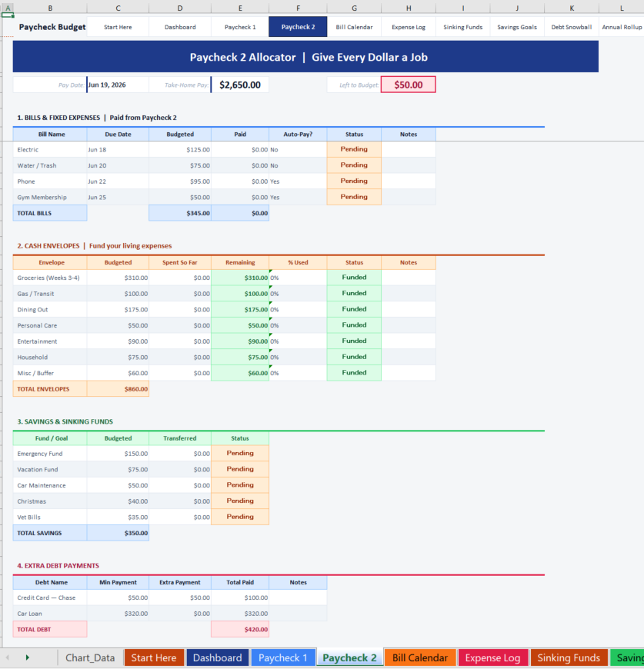Screen dimensions: 644x669
Task: Select the Take-Home Pay cell $2,650.00
Action: (240, 85)
